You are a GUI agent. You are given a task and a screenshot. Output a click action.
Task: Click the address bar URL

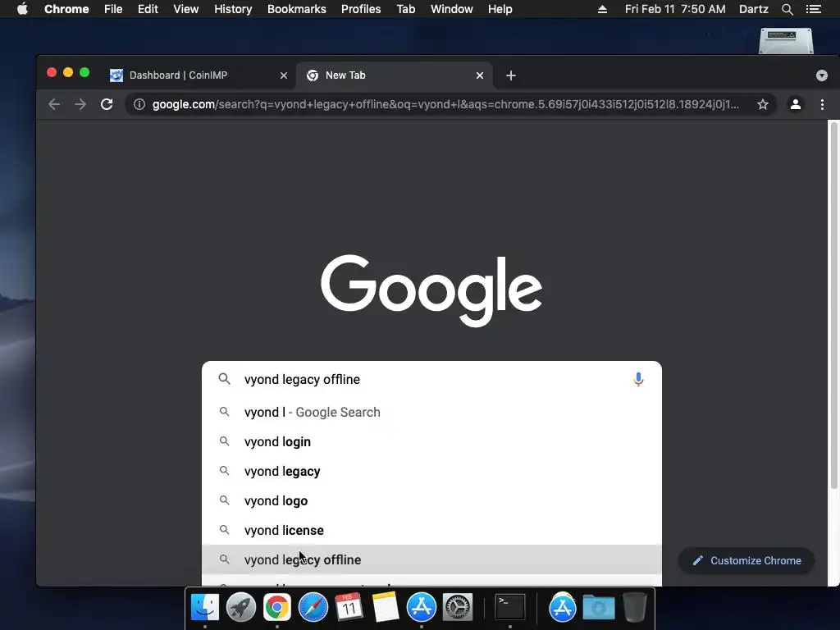pyautogui.click(x=445, y=104)
